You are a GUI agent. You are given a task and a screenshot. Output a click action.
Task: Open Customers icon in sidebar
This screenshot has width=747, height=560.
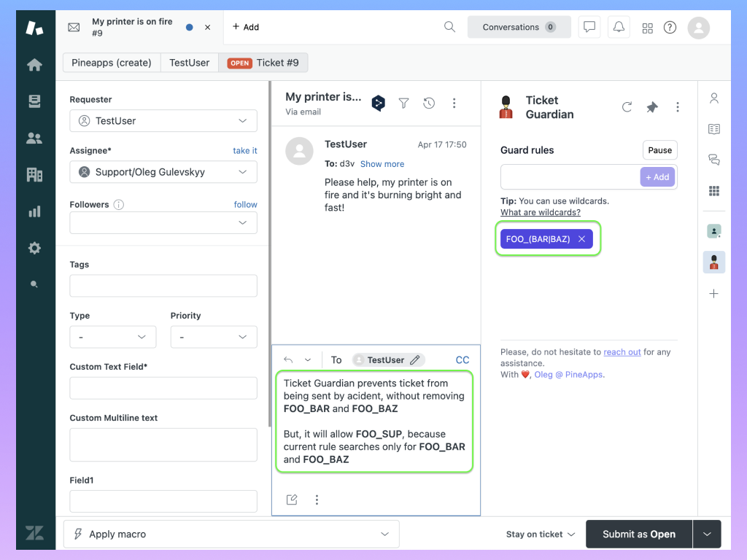(34, 138)
